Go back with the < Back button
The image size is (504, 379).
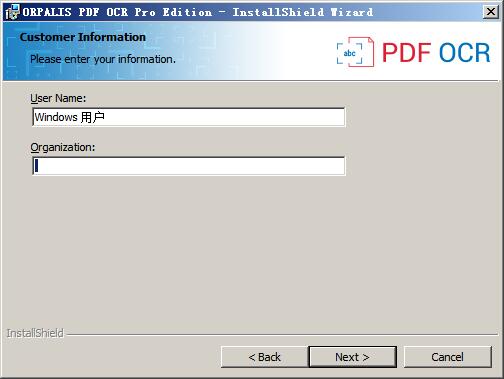coord(264,357)
